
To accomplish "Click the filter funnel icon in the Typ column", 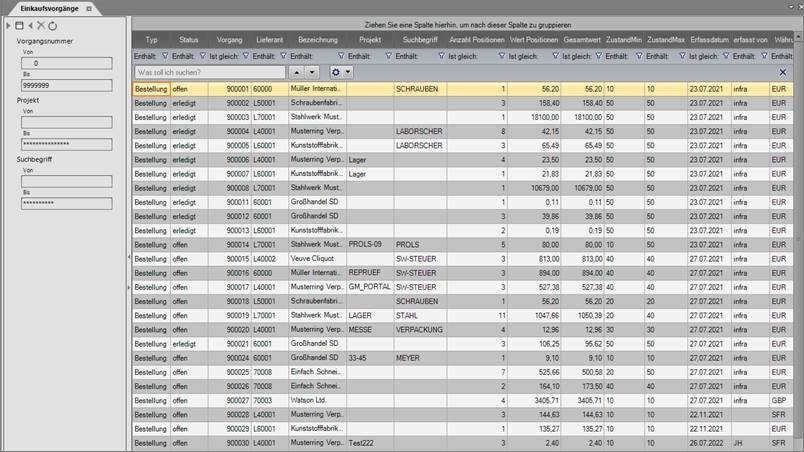I will 164,56.
